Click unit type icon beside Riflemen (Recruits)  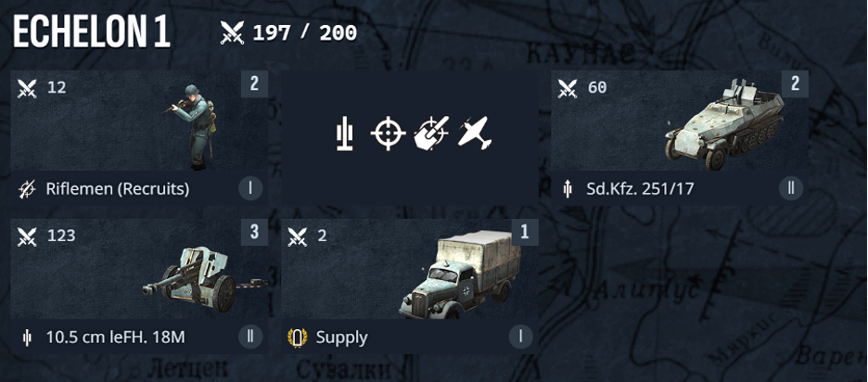pos(27,189)
